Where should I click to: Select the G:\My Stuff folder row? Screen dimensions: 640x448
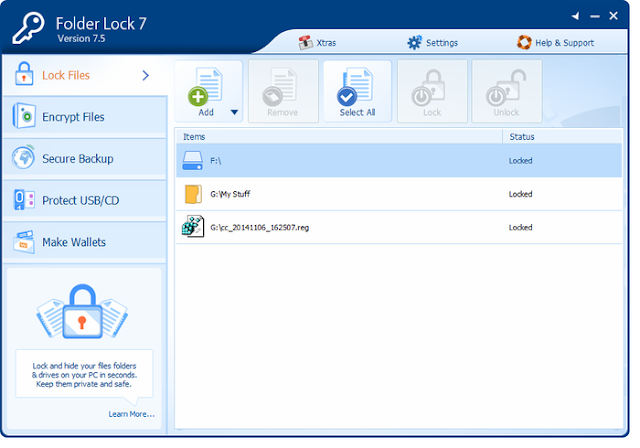[x=399, y=194]
